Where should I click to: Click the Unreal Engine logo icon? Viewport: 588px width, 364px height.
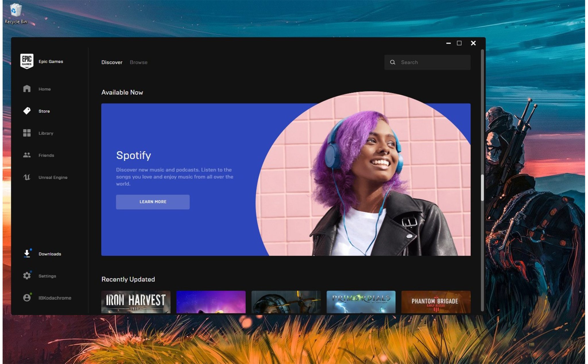27,177
